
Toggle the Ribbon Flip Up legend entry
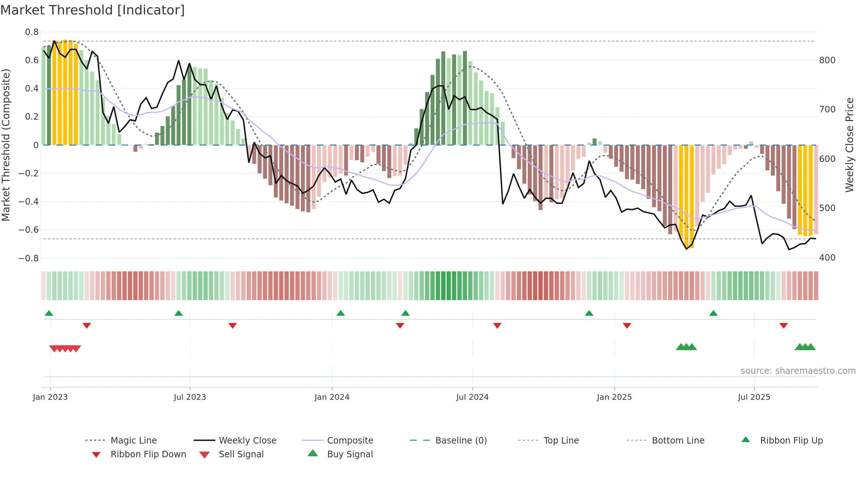pyautogui.click(x=782, y=440)
